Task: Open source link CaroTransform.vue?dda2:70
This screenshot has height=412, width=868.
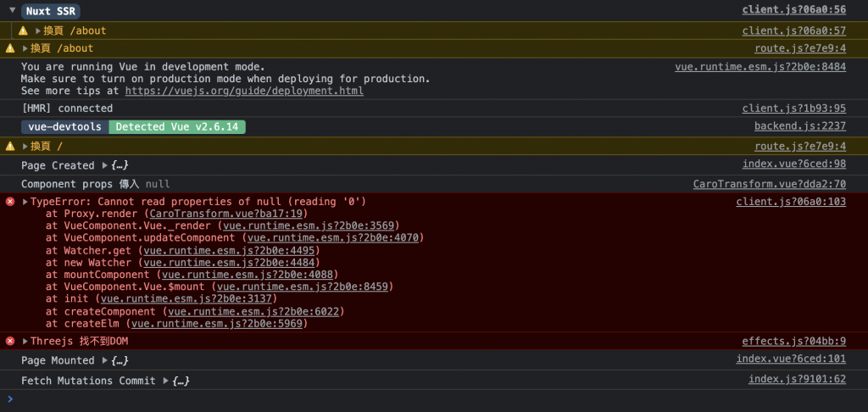Action: click(770, 185)
